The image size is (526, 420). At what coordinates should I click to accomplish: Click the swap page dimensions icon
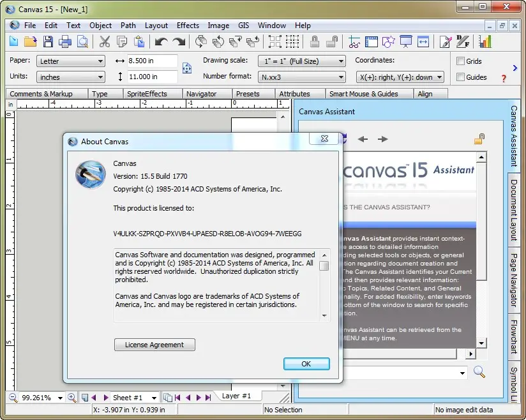[187, 68]
